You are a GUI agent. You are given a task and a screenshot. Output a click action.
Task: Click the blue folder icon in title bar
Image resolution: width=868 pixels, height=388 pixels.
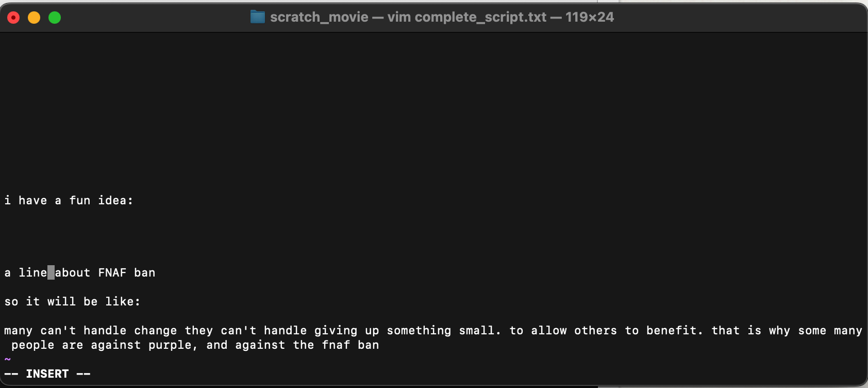[257, 17]
